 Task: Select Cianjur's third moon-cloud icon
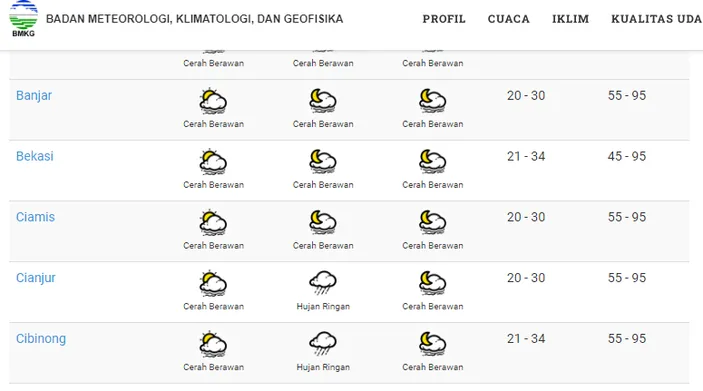pyautogui.click(x=433, y=283)
